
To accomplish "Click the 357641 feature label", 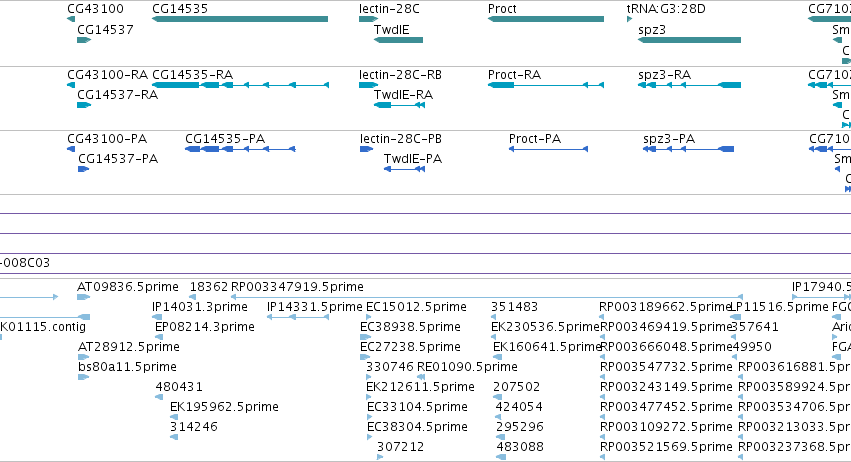I will (x=755, y=327).
